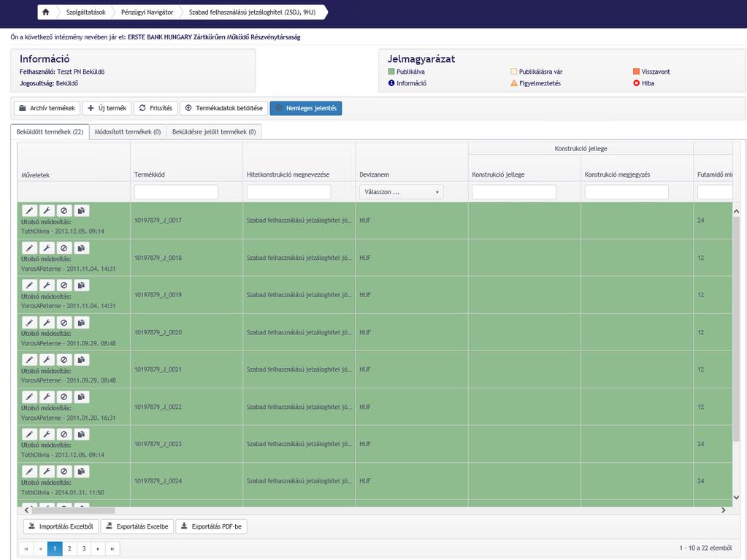The width and height of the screenshot is (747, 560).
Task: Click wrench icon for row 10197879_J_0019
Action: (x=47, y=285)
